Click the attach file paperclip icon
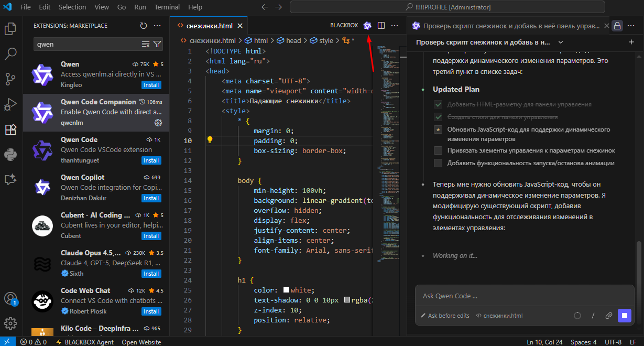The width and height of the screenshot is (644, 346). point(608,316)
